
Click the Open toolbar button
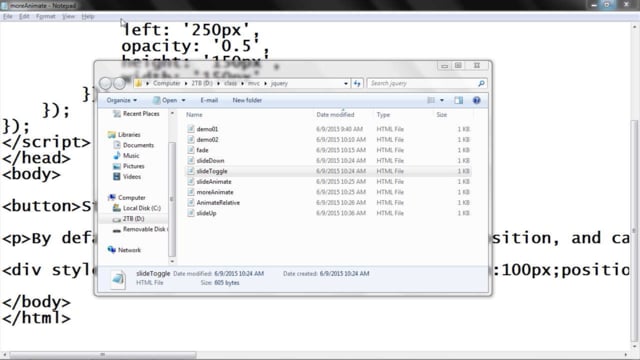165,100
